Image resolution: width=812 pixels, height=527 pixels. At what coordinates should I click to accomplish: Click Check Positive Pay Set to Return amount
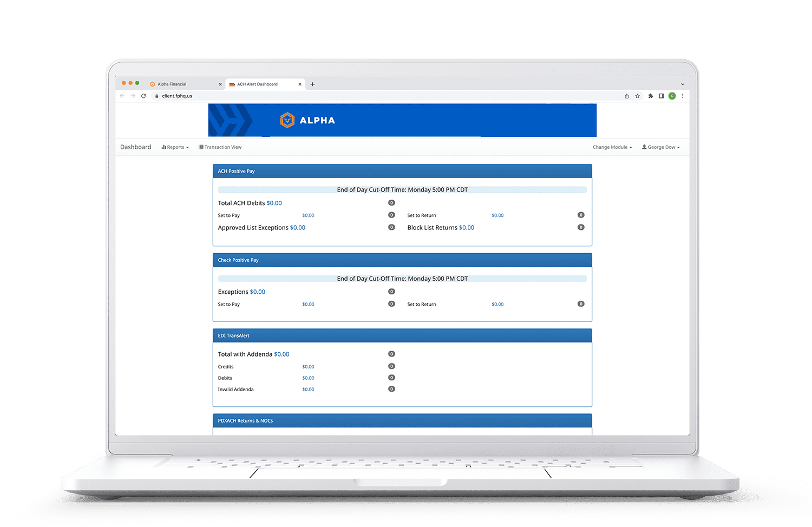[497, 304]
